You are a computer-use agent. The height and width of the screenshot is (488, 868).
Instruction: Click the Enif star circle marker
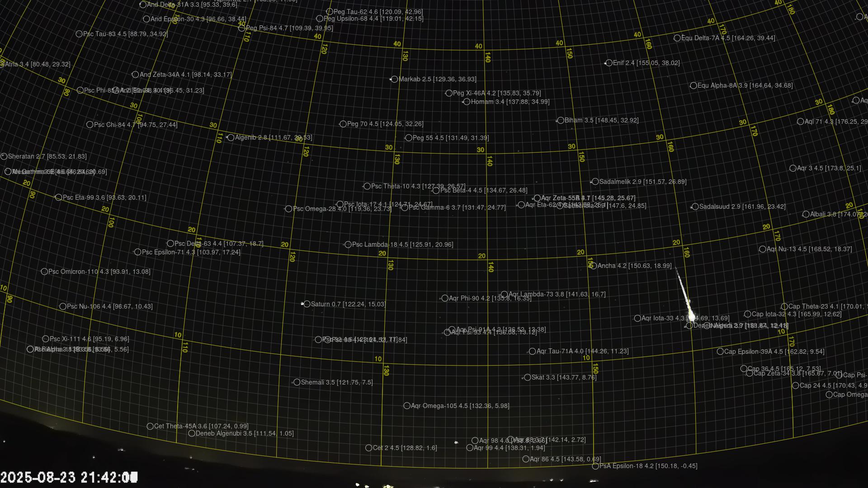coord(609,63)
